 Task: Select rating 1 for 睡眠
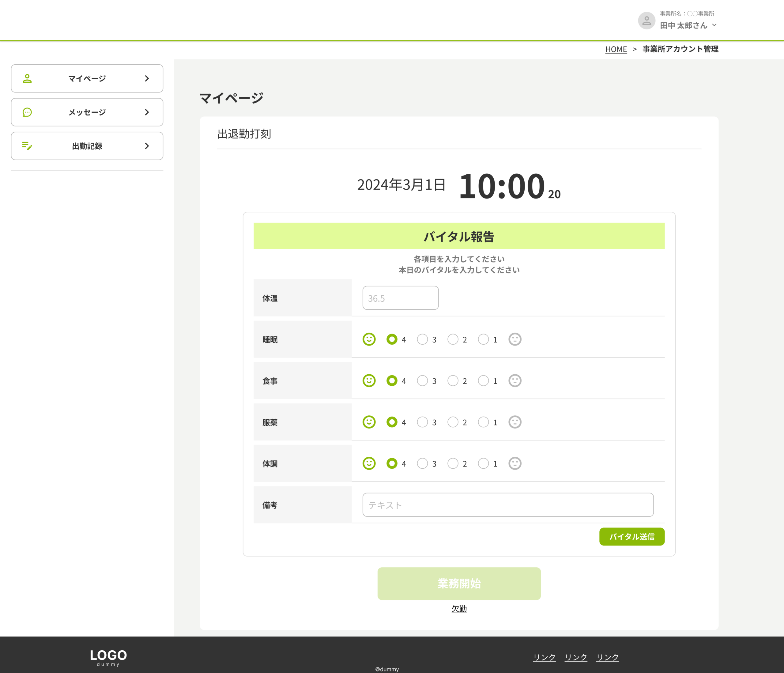[x=483, y=339]
